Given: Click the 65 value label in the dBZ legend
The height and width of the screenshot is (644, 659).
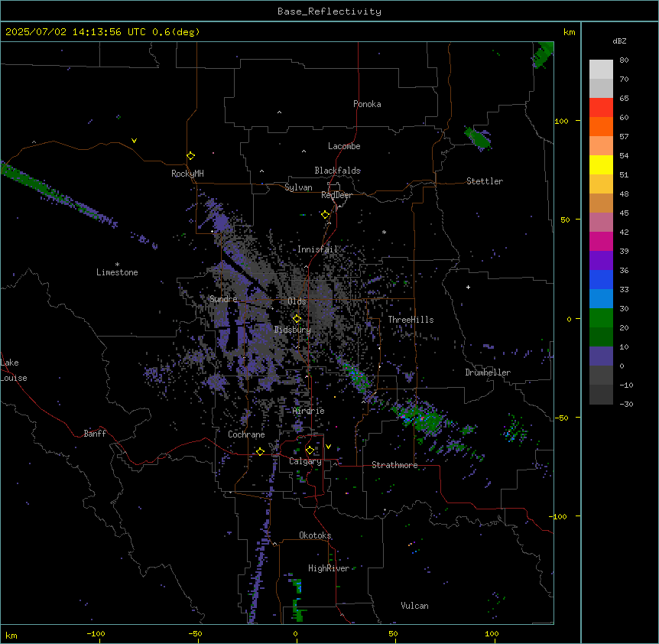Looking at the screenshot, I should 624,99.
